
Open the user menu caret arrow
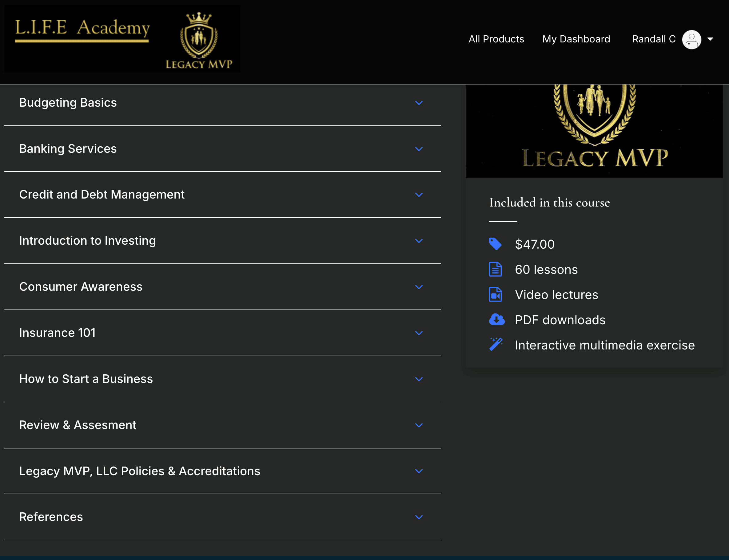point(710,39)
